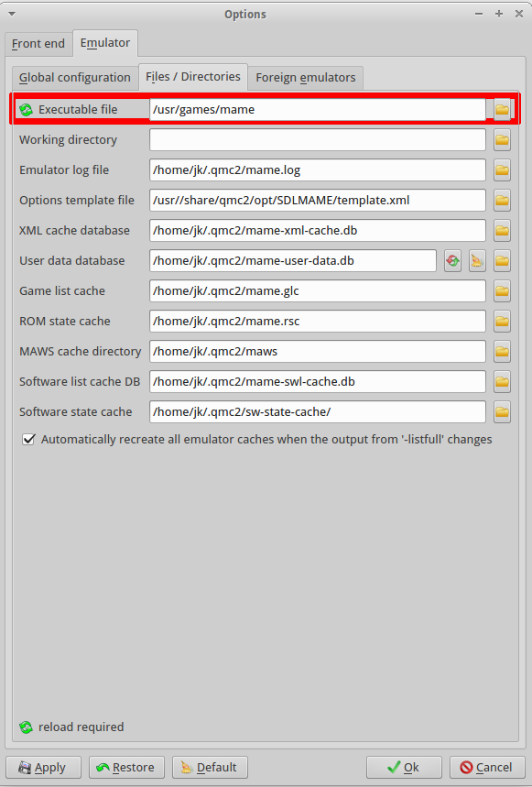Browse for the Software state cache folder
The image size is (532, 787).
pos(502,412)
